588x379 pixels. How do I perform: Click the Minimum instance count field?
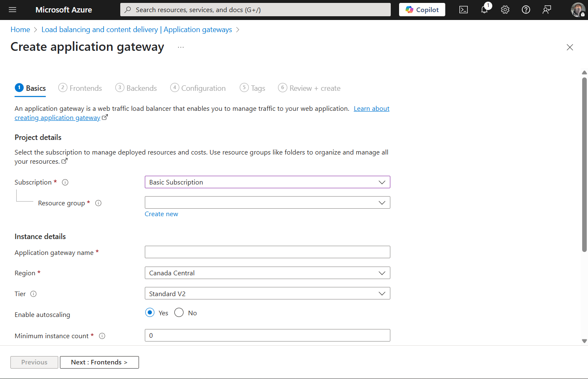pos(268,335)
